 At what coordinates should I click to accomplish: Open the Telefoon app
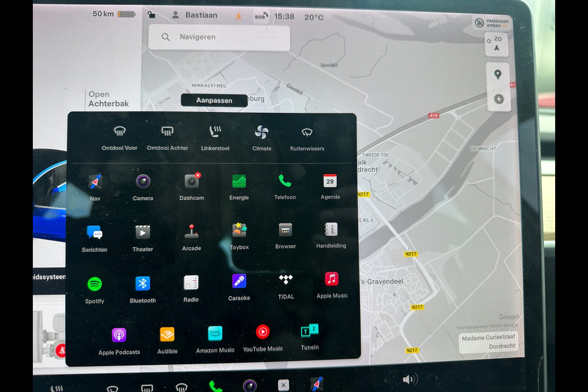(x=285, y=186)
